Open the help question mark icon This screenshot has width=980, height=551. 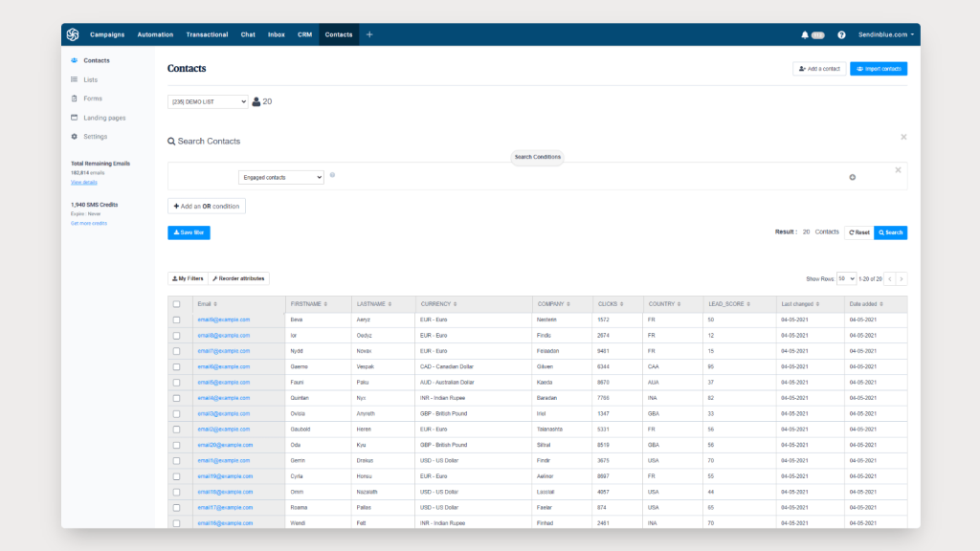pos(841,35)
